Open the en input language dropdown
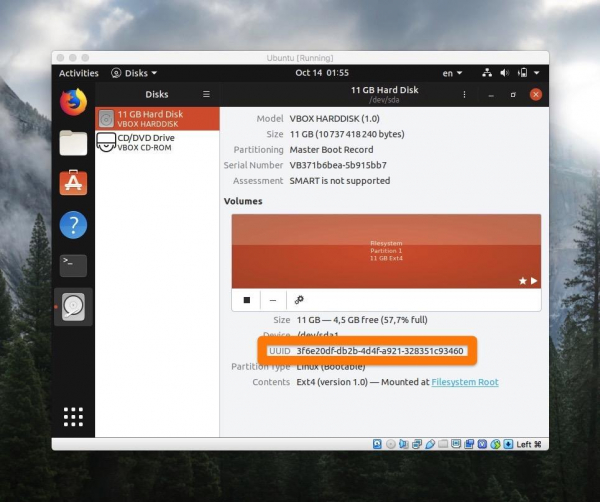This screenshot has width=600, height=502. 452,73
